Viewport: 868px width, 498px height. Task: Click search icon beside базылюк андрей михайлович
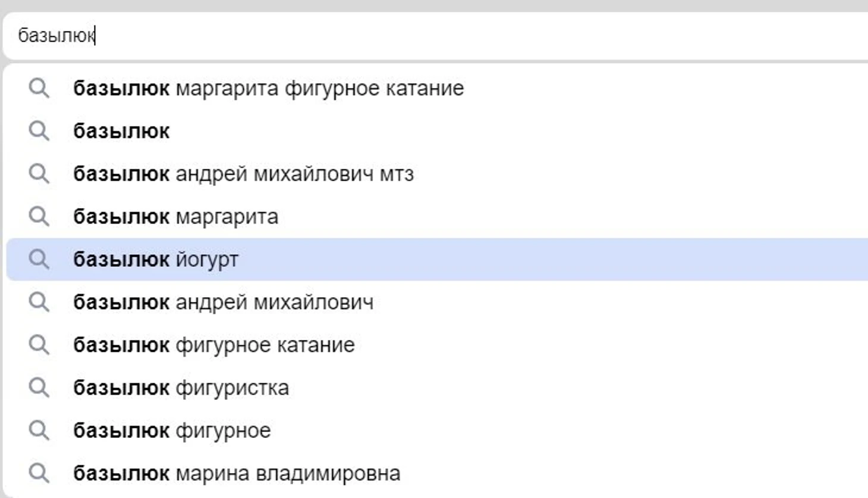(x=39, y=302)
